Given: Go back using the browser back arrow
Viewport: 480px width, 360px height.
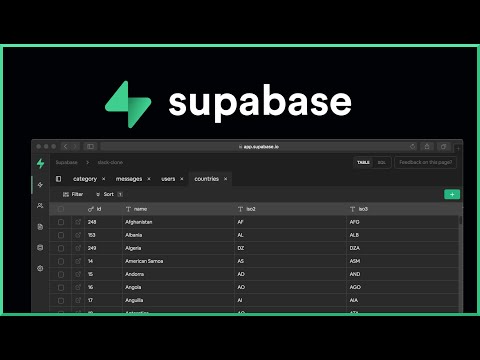Looking at the screenshot, I should (66, 146).
